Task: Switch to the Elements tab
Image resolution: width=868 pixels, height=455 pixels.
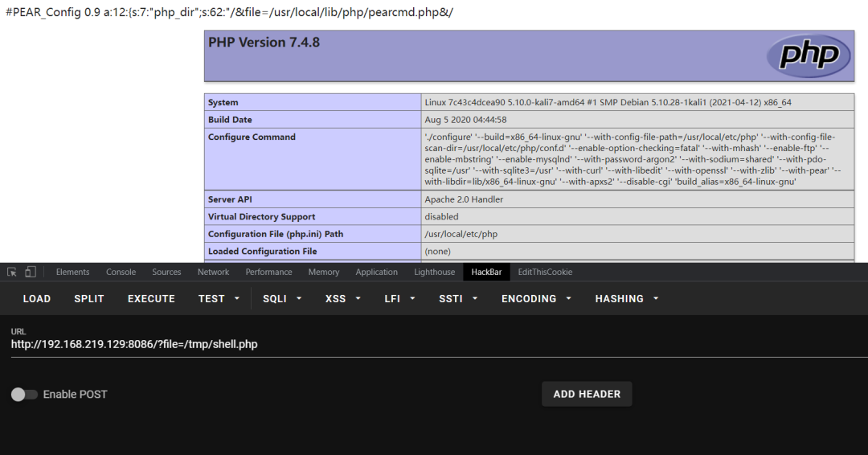Action: tap(72, 272)
